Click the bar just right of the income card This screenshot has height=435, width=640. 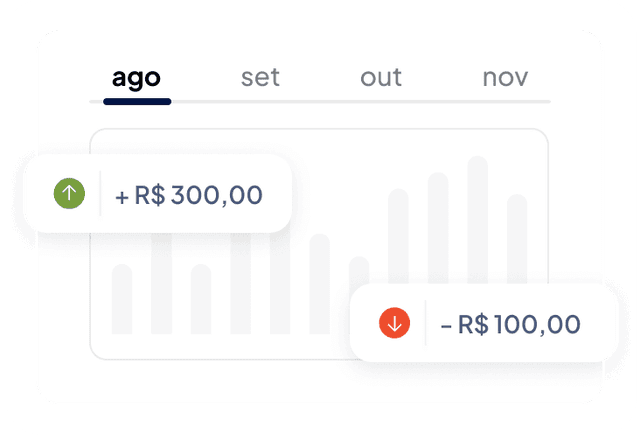coord(320,284)
